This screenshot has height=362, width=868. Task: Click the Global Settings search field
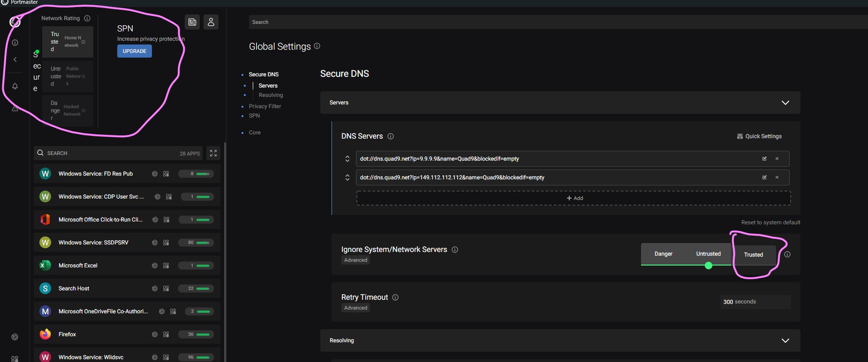pos(558,22)
